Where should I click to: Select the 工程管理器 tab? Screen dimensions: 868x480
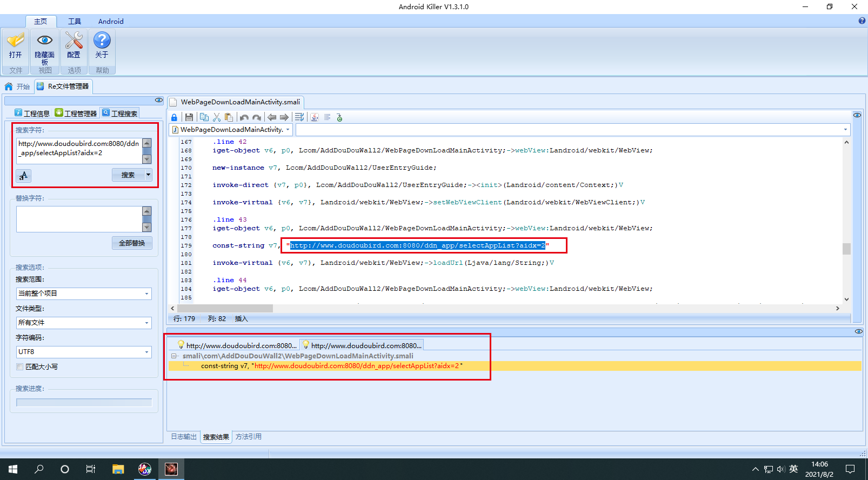76,113
